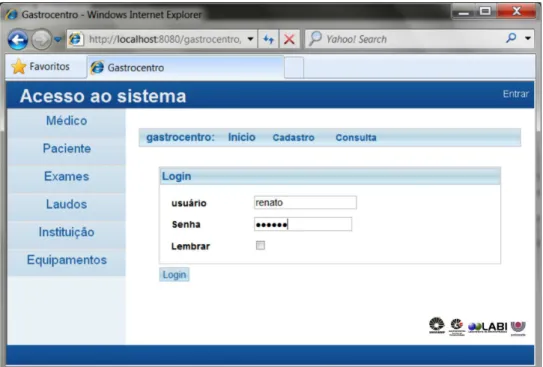Click the usuário field containing renato
Viewport: 543px width, 367px height.
pos(305,203)
